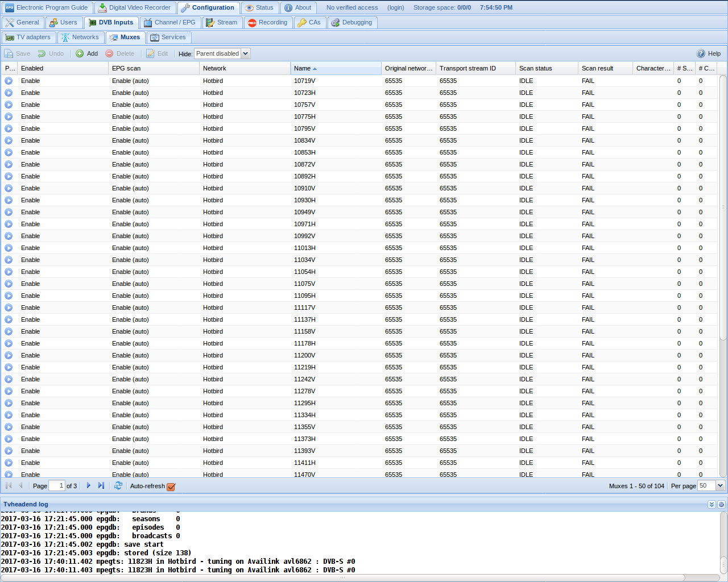Jump to last page arrow
Viewport: 728px width, 582px height.
pos(101,485)
